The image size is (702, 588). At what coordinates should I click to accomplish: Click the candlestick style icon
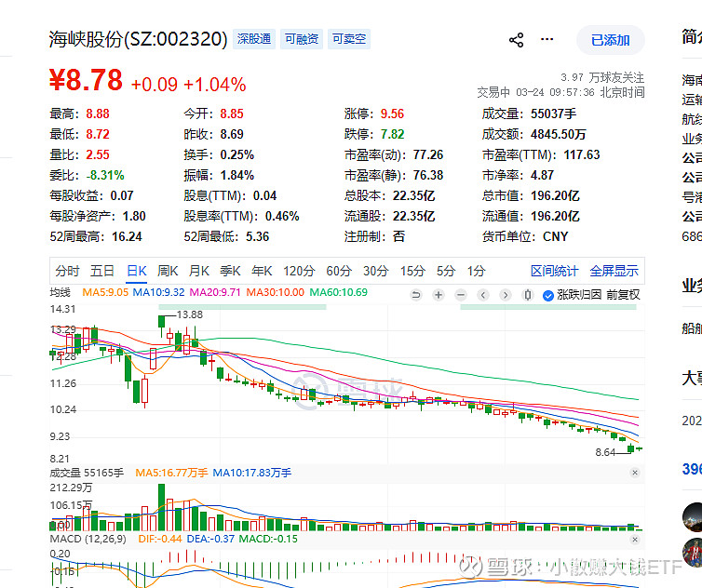click(528, 295)
